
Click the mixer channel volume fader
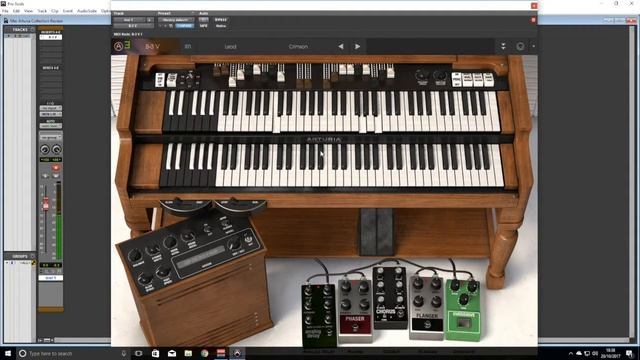pos(46,204)
